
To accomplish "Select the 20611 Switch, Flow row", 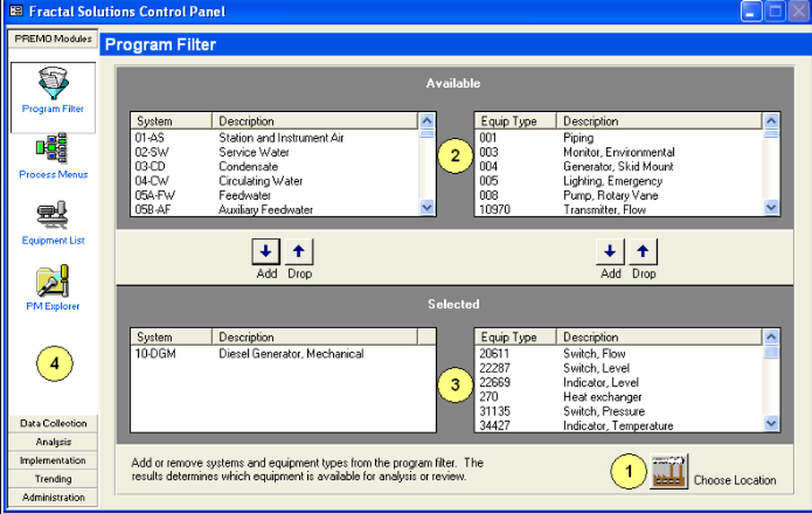I will [x=619, y=353].
